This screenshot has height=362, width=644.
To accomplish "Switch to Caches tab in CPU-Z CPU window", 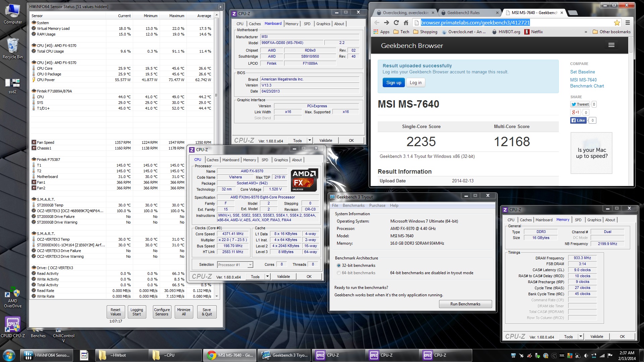I will pos(213,160).
